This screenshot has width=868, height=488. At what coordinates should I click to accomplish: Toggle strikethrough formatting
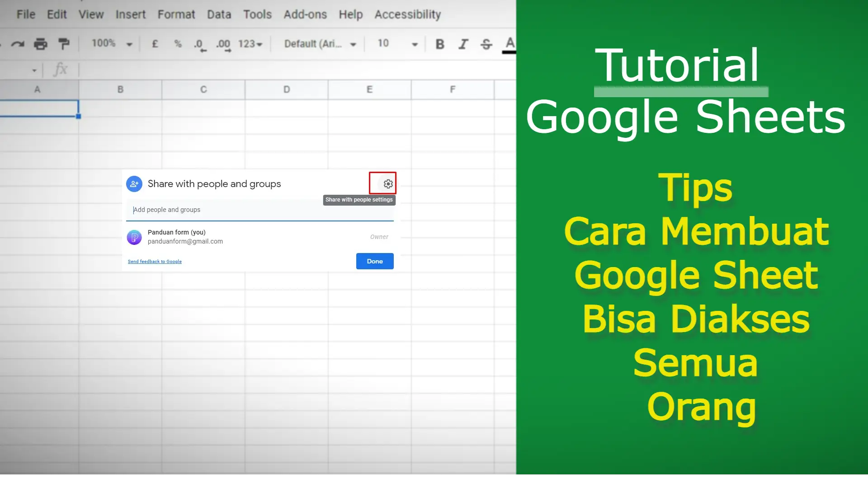[x=486, y=44]
